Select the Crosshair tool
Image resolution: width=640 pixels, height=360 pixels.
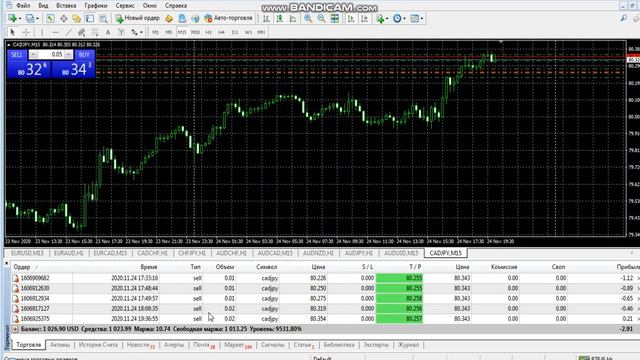coord(26,32)
